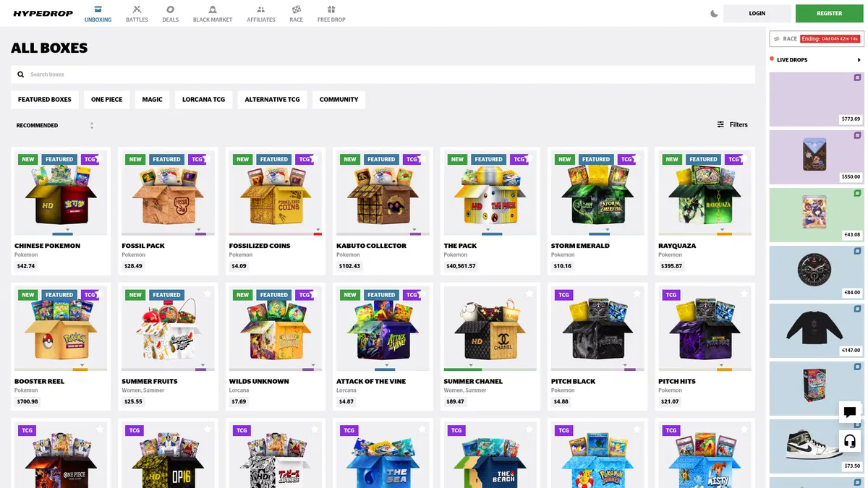Viewport: 868px width, 488px height.
Task: Open the live chat icon
Action: [850, 412]
